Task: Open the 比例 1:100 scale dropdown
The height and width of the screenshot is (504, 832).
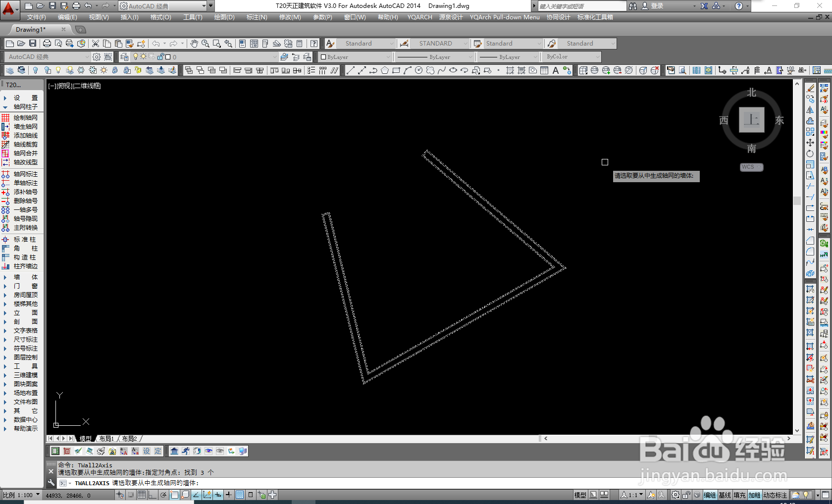Action: pyautogui.click(x=21, y=495)
